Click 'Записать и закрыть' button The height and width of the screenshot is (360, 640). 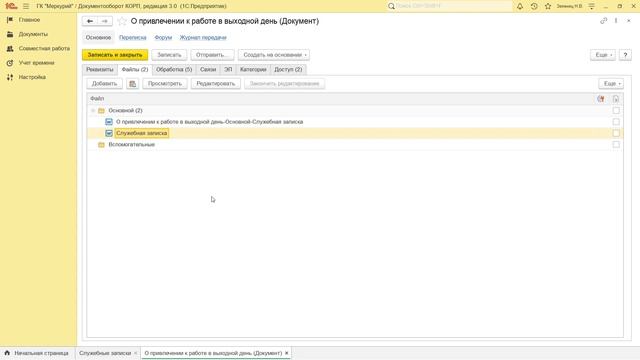(115, 55)
